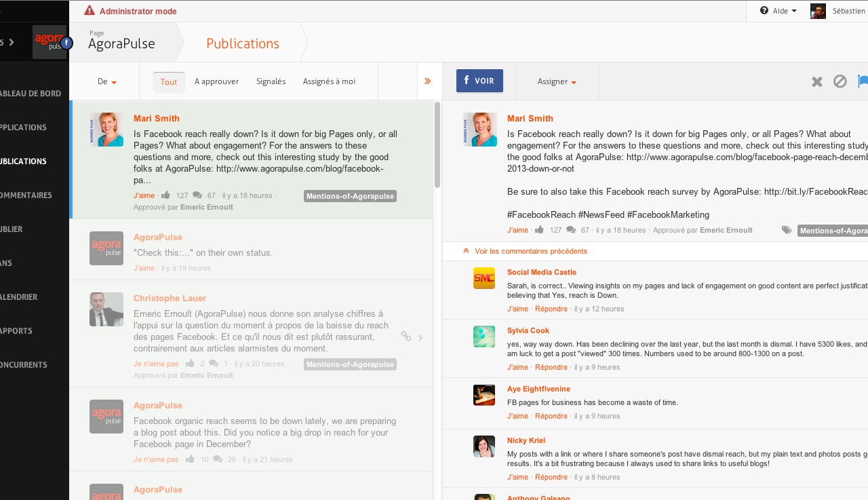Select the Signalés filter tab
The width and height of the screenshot is (868, 500).
pos(271,81)
